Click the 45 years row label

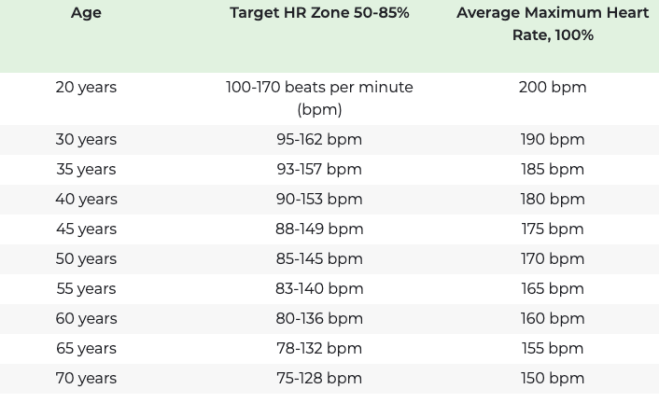point(86,229)
